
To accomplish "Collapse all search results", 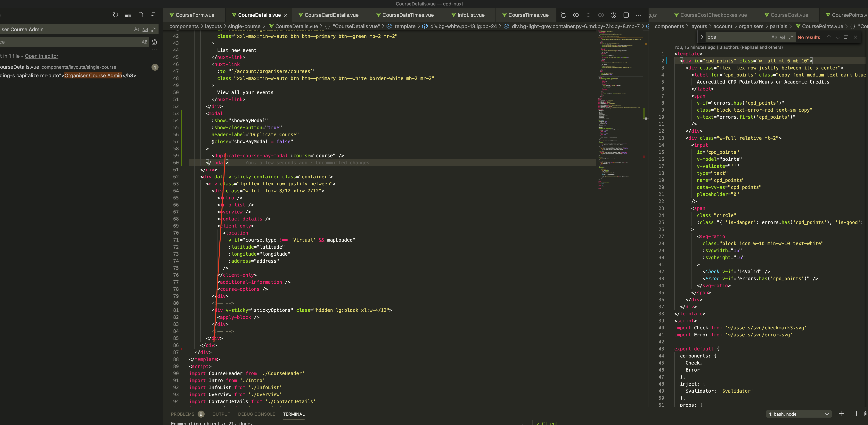I will (153, 15).
